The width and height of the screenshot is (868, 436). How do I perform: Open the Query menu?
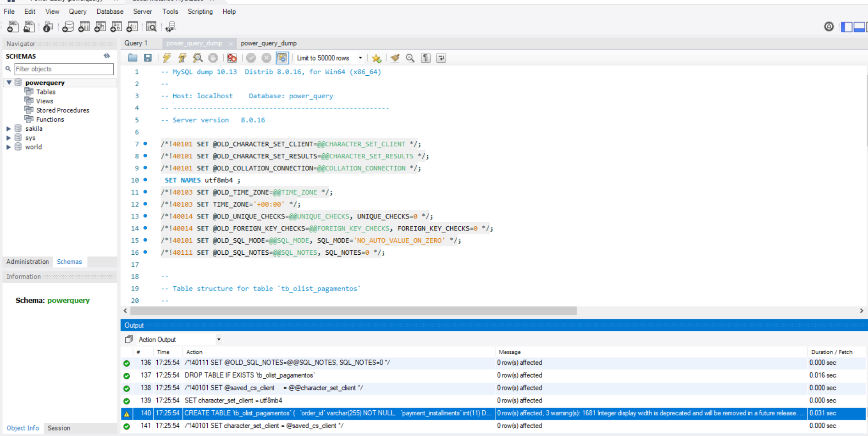click(x=77, y=11)
